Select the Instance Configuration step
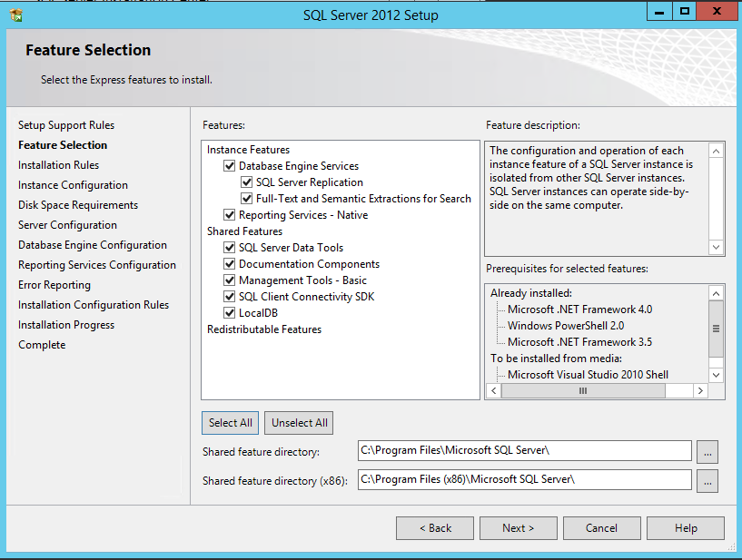Viewport: 742px width, 560px height. 73,185
